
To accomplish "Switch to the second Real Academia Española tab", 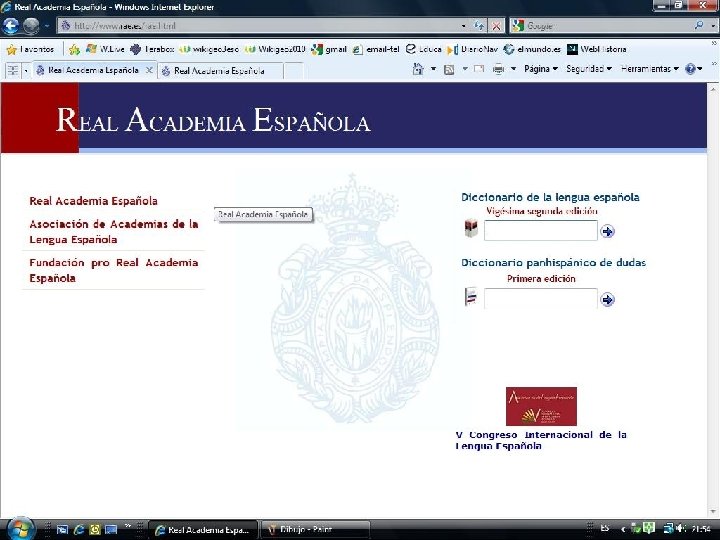I will [220, 71].
